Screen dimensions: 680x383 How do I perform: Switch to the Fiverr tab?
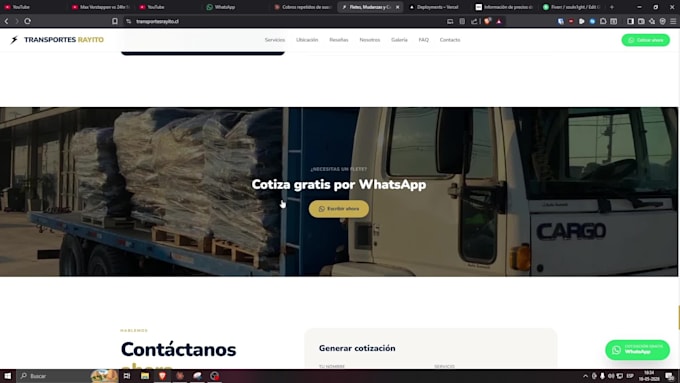[x=572, y=7]
